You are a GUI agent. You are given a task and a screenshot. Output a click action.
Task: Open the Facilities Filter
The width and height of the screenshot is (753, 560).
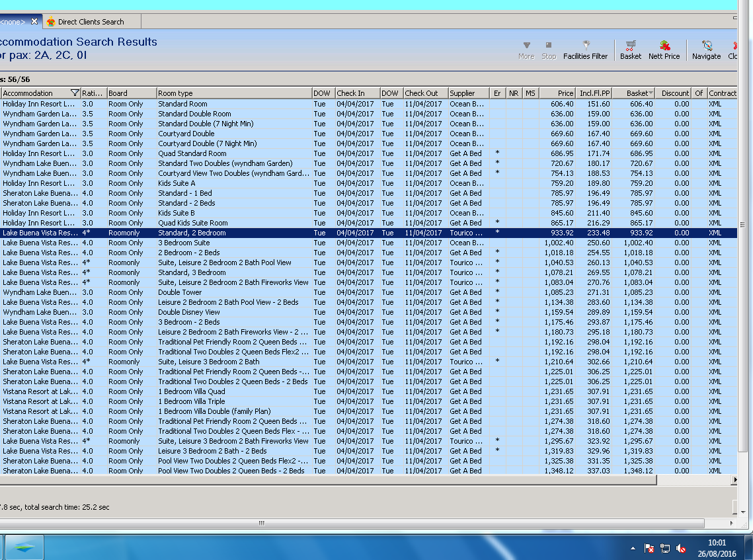(x=585, y=50)
